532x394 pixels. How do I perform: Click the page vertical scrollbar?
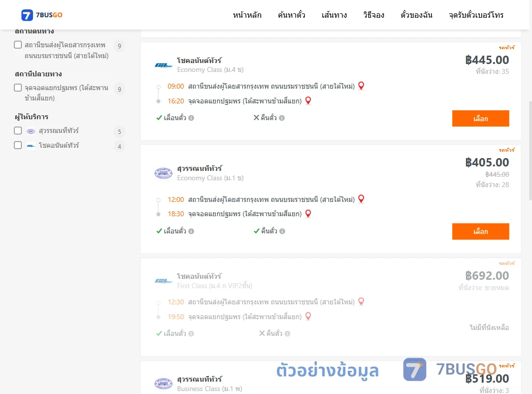(531, 151)
